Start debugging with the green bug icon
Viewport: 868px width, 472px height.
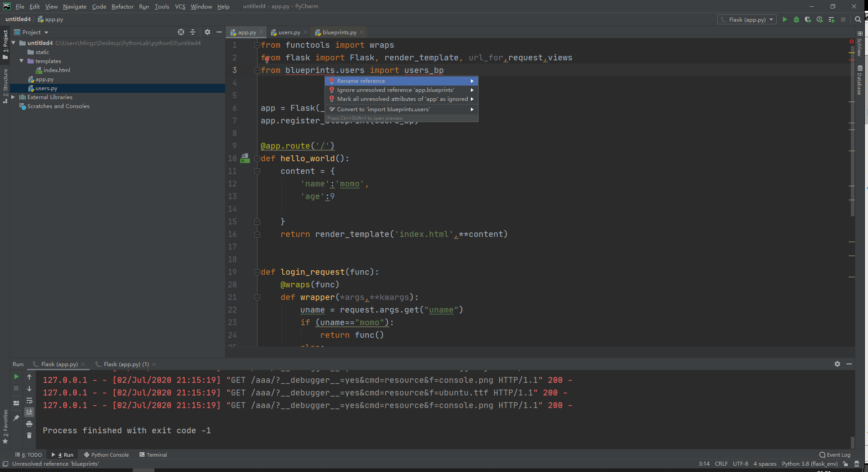pyautogui.click(x=796, y=19)
